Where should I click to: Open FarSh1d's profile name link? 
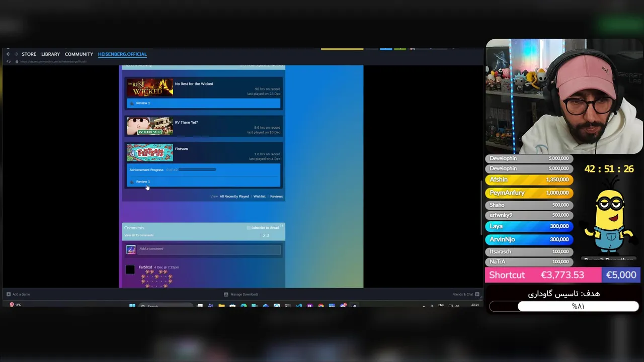(145, 267)
